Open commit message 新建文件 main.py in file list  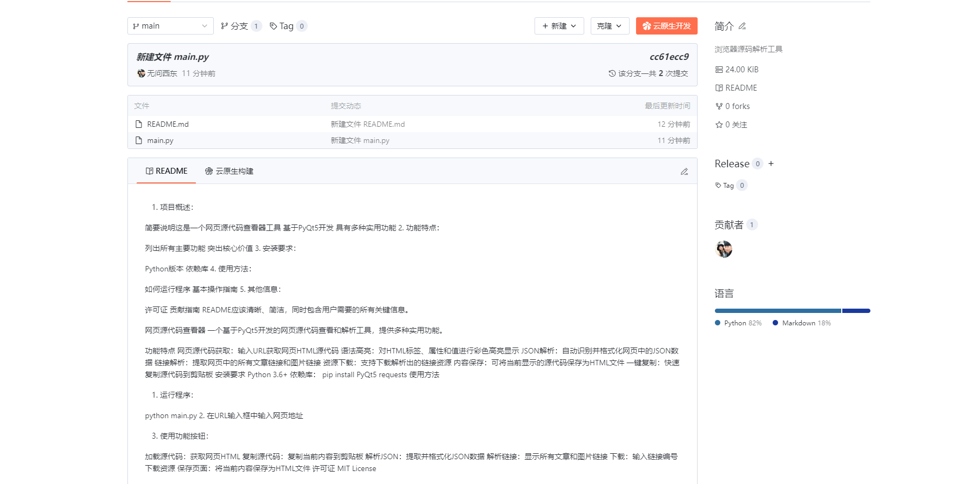tap(360, 140)
